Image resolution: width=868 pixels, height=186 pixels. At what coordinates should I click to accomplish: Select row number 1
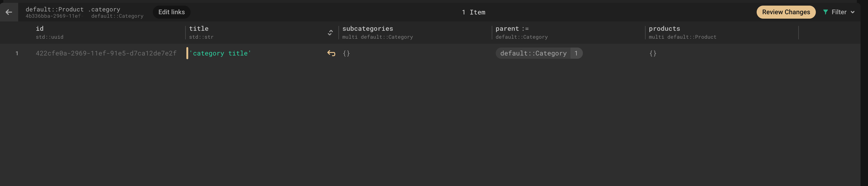tap(17, 53)
